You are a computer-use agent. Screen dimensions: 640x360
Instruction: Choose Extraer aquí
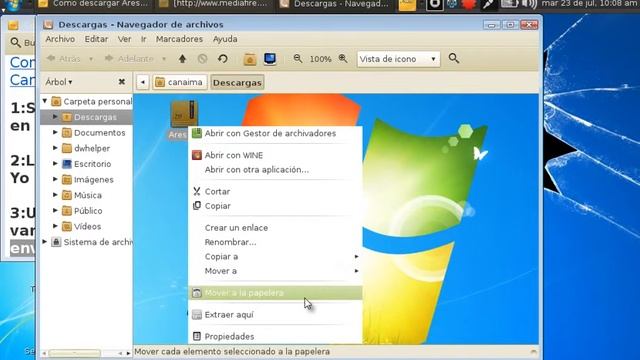[x=275, y=315]
